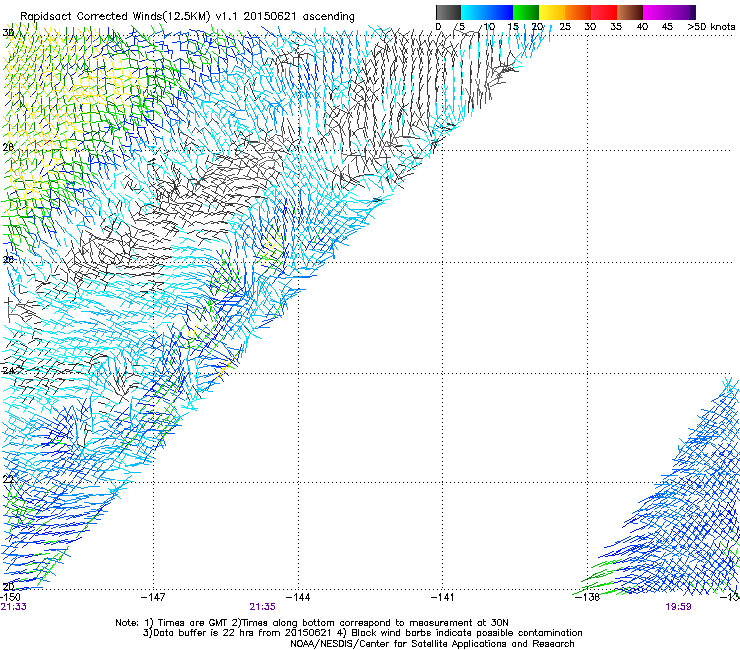Click the 'Times are GMT' note line
Screen dimensions: 740x650
311,623
